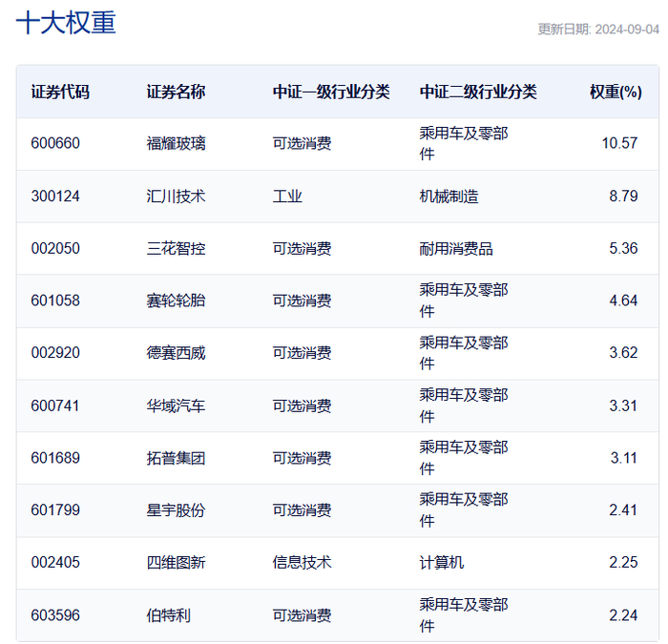Click the weight value 4.64

[623, 301]
